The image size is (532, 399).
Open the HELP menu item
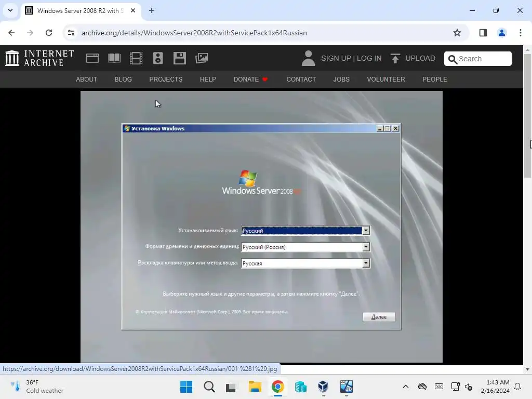(208, 79)
